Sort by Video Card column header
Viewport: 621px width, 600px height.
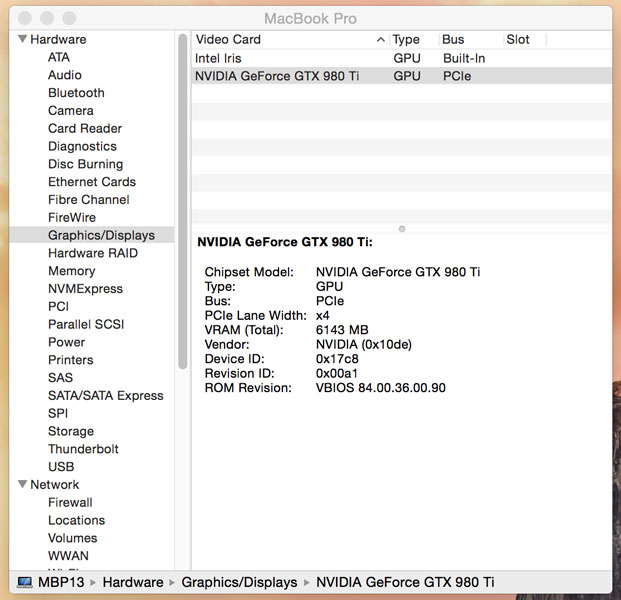pos(228,39)
